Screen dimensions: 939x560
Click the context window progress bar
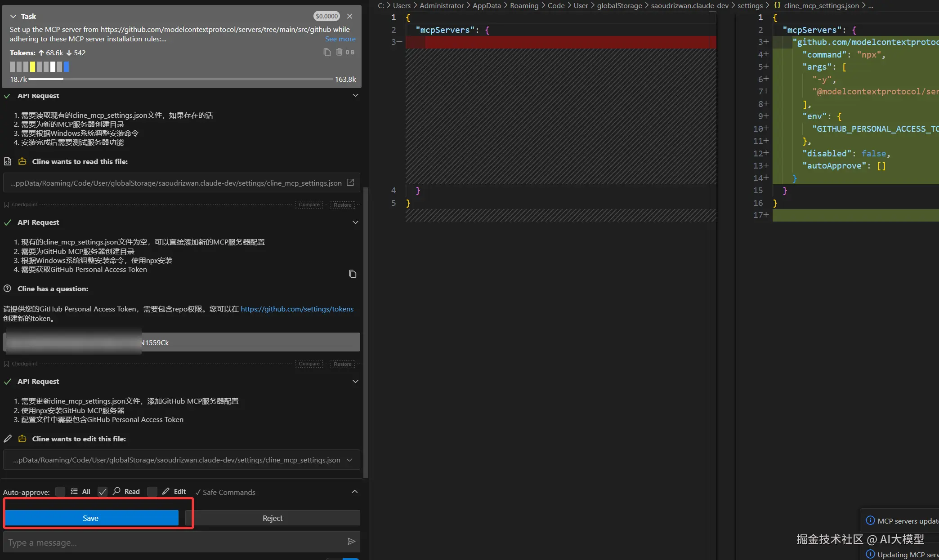tap(180, 79)
